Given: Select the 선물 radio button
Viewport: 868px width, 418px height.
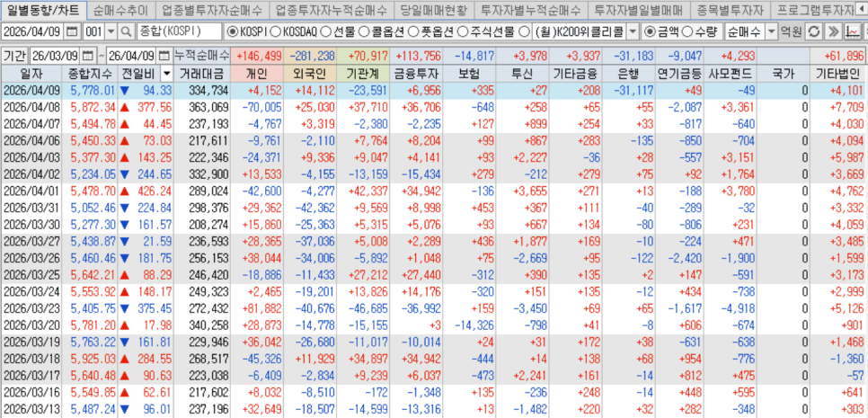Looking at the screenshot, I should [326, 31].
